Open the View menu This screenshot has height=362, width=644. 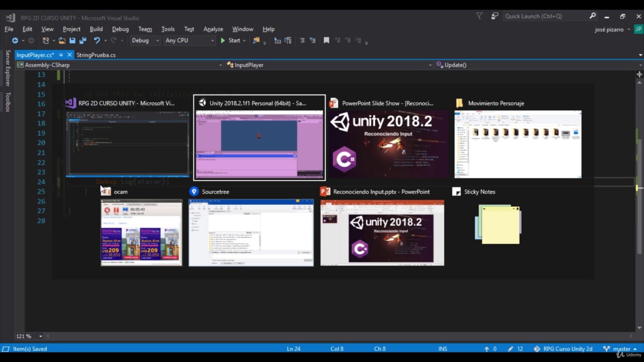[47, 29]
